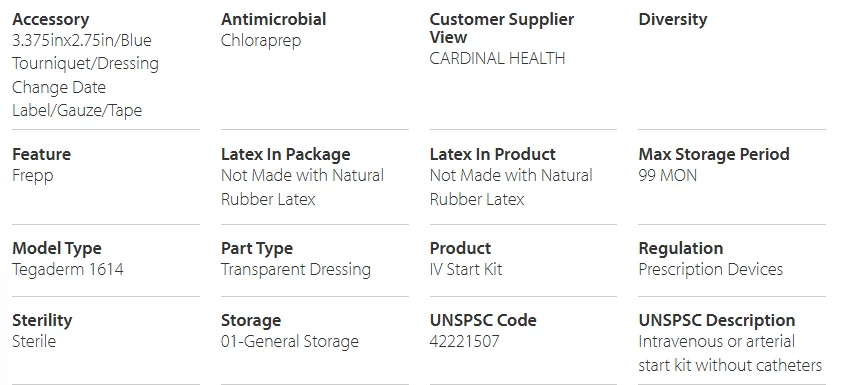Click the IV Start Kit product value
Screen dimensions: 841x385
click(466, 269)
